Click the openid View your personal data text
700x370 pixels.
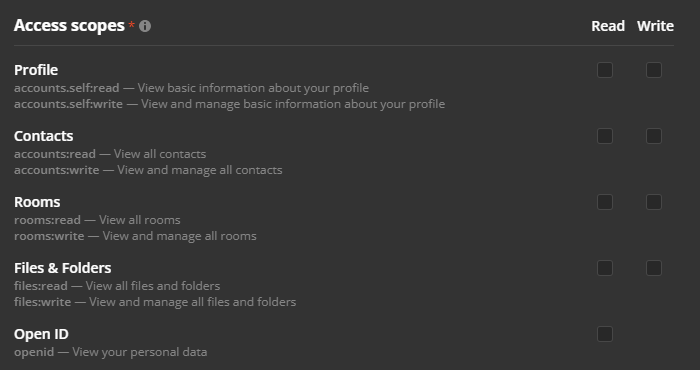pos(111,352)
